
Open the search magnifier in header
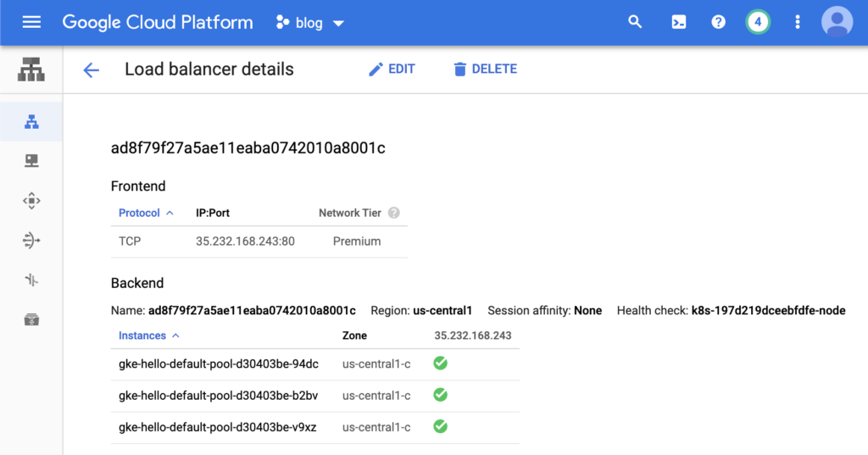pos(635,22)
